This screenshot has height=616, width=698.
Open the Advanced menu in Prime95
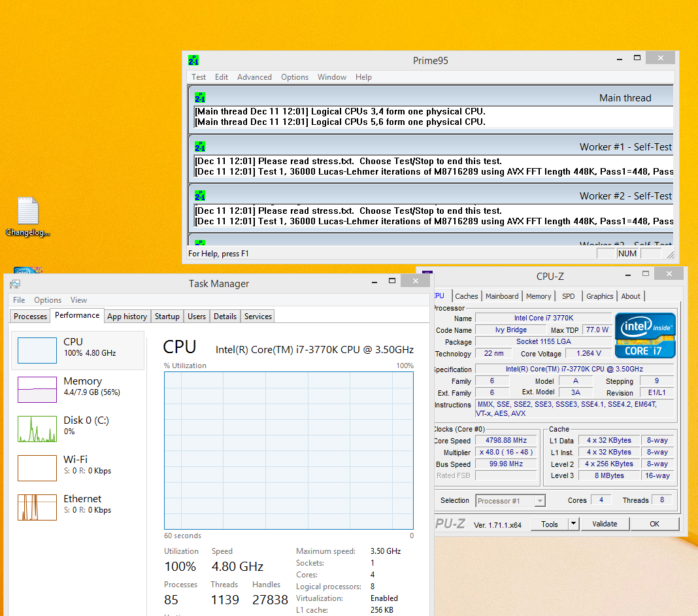coord(254,77)
